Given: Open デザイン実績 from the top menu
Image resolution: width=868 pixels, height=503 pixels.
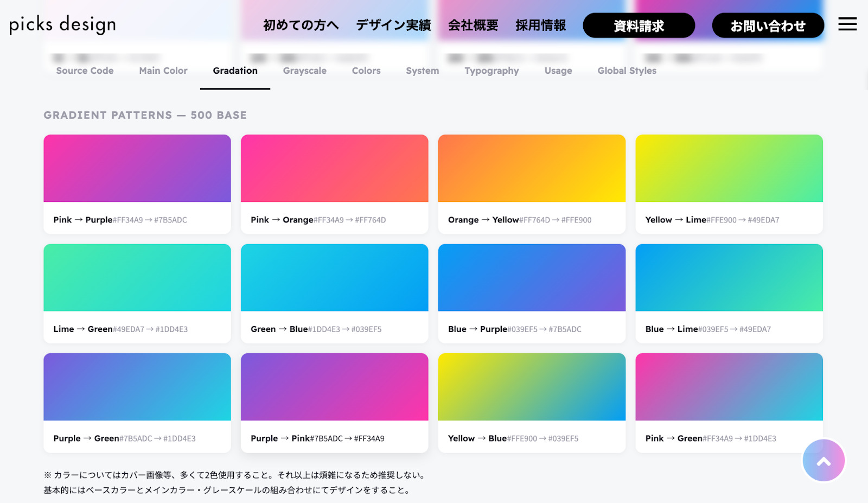Looking at the screenshot, I should tap(393, 25).
